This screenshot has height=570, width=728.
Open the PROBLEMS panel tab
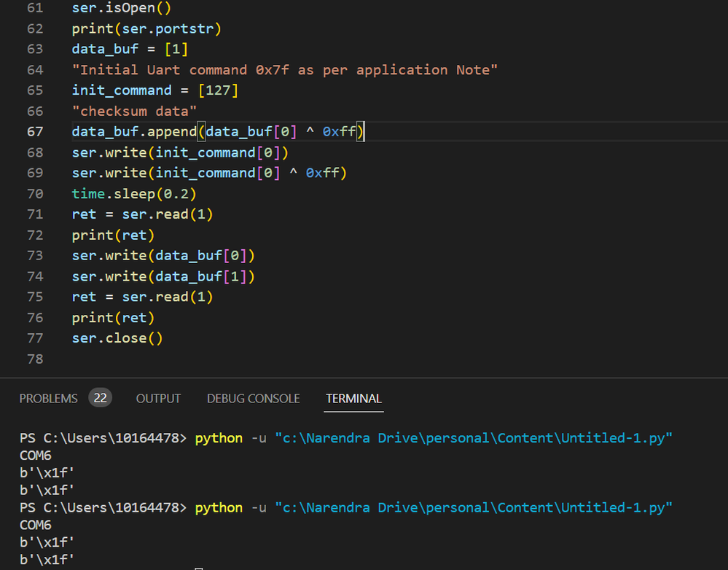tap(48, 399)
